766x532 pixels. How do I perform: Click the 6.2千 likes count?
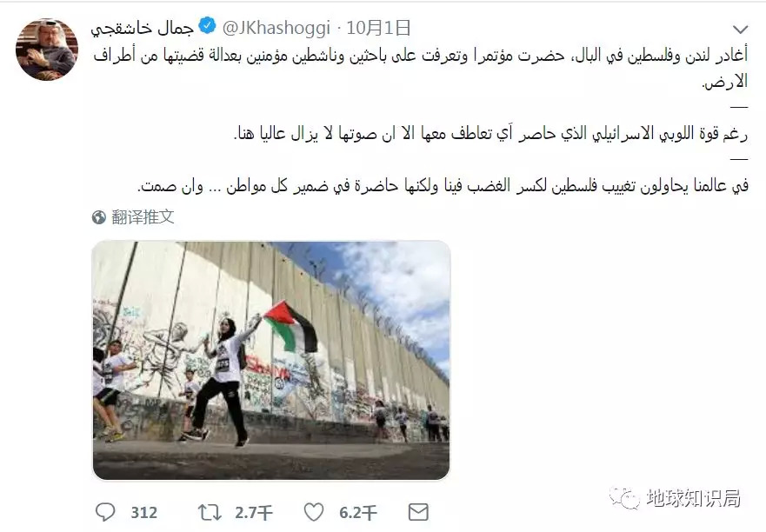tap(358, 513)
